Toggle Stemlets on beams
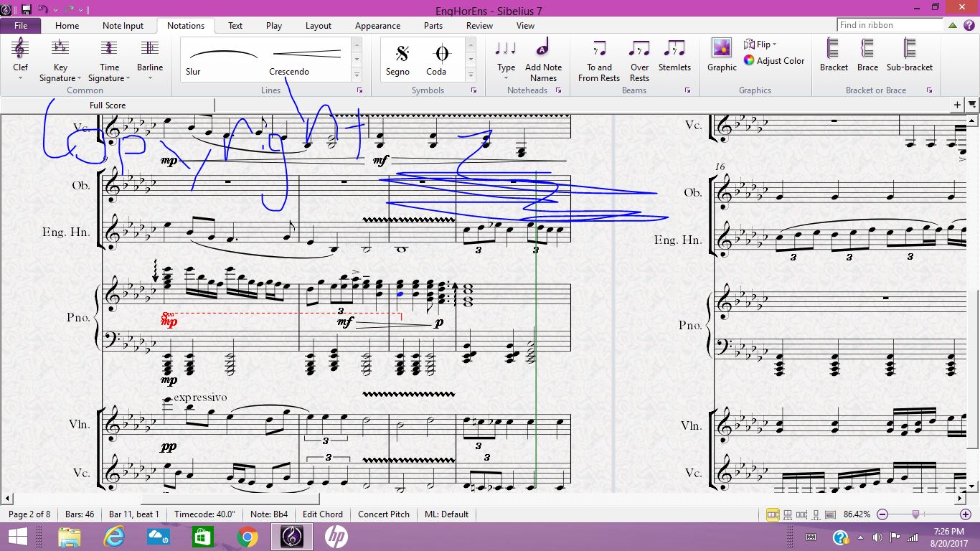The image size is (980, 551). tap(674, 56)
